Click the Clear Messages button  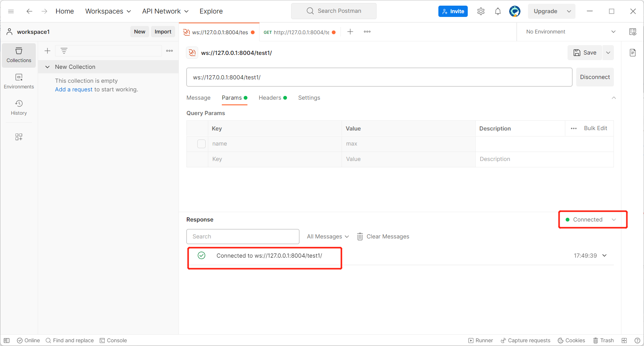383,237
